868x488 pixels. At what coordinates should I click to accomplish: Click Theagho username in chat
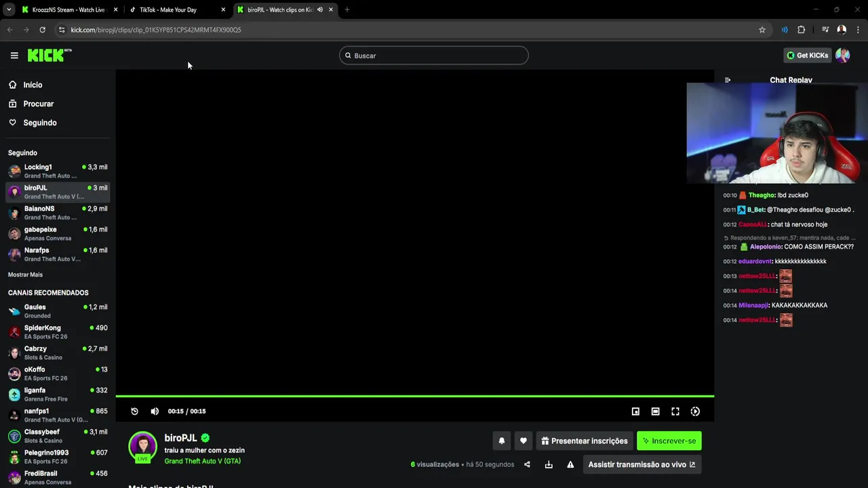tap(762, 195)
